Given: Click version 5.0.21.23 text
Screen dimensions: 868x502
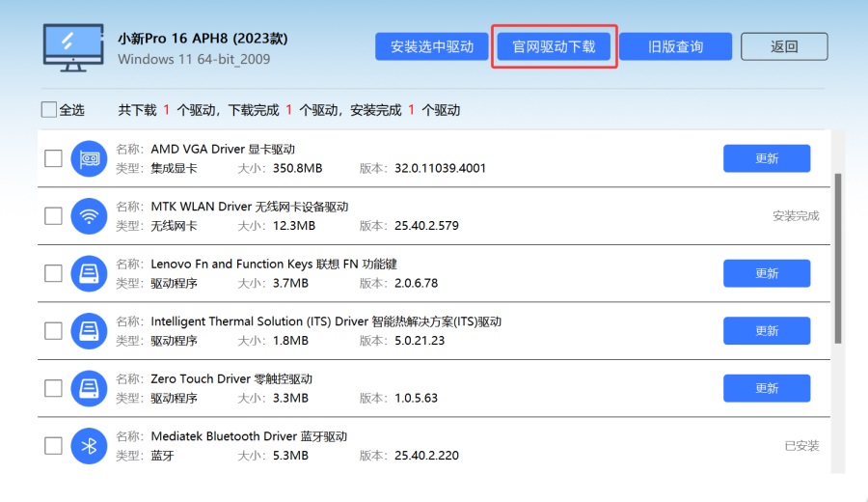Looking at the screenshot, I should point(420,340).
